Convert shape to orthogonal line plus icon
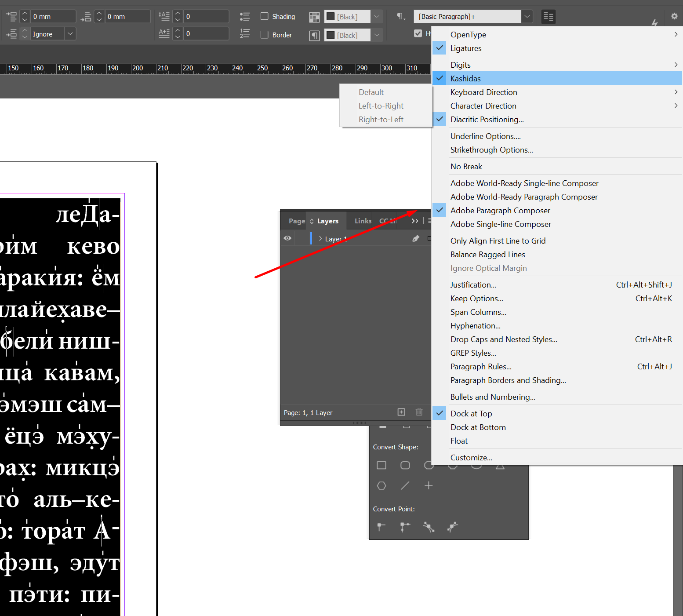This screenshot has height=616, width=683. 429,485
